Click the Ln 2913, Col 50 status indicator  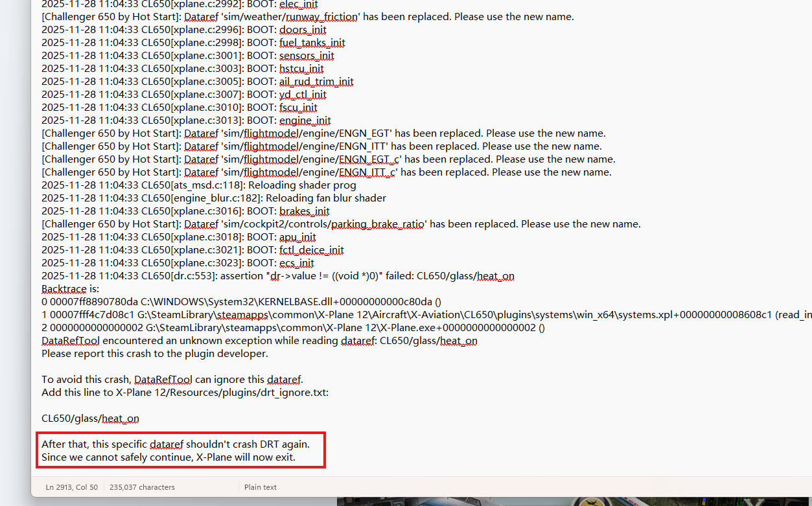coord(71,487)
